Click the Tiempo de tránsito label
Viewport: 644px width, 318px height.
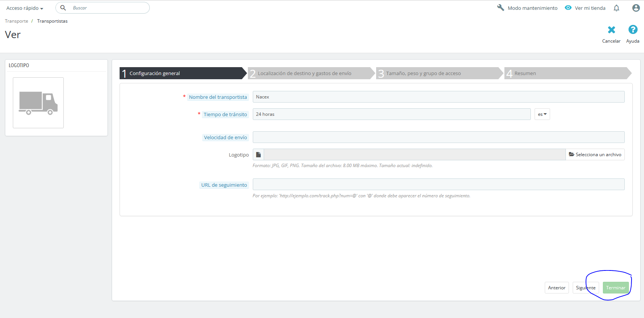[225, 114]
